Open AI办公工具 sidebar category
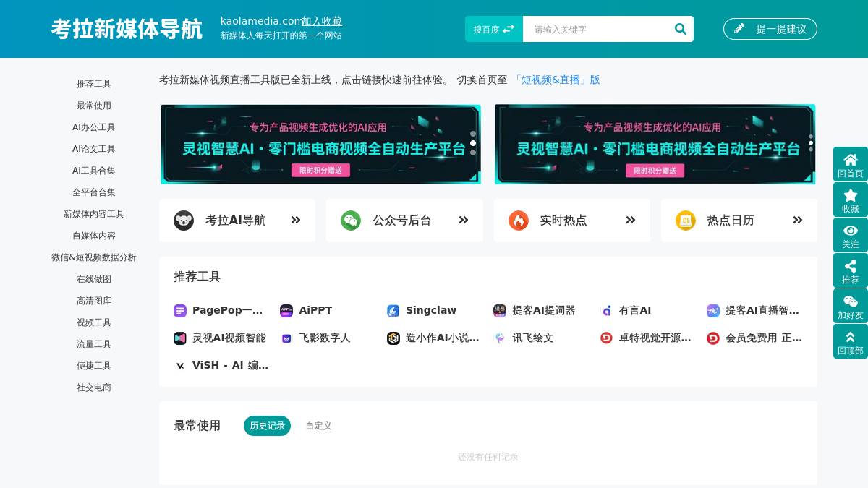The width and height of the screenshot is (868, 488). 94,127
